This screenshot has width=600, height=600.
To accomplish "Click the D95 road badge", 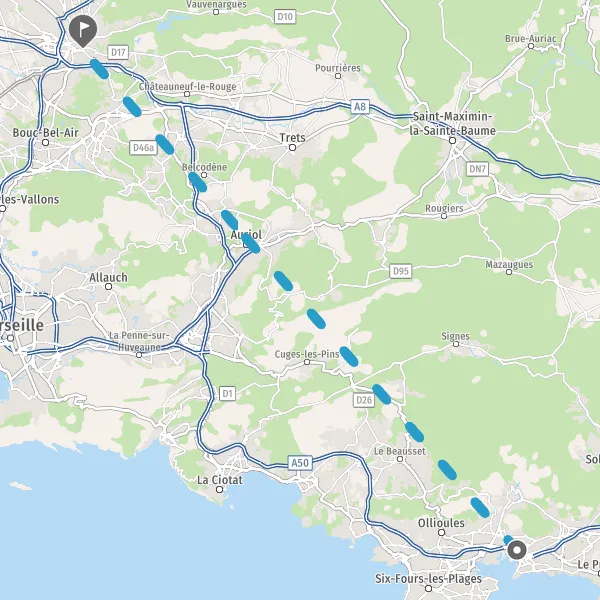I will [401, 271].
